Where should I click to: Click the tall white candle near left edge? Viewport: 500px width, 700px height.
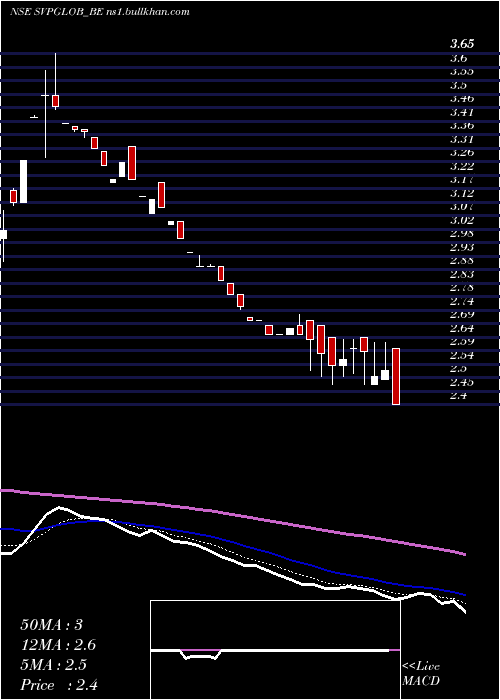(x=23, y=181)
